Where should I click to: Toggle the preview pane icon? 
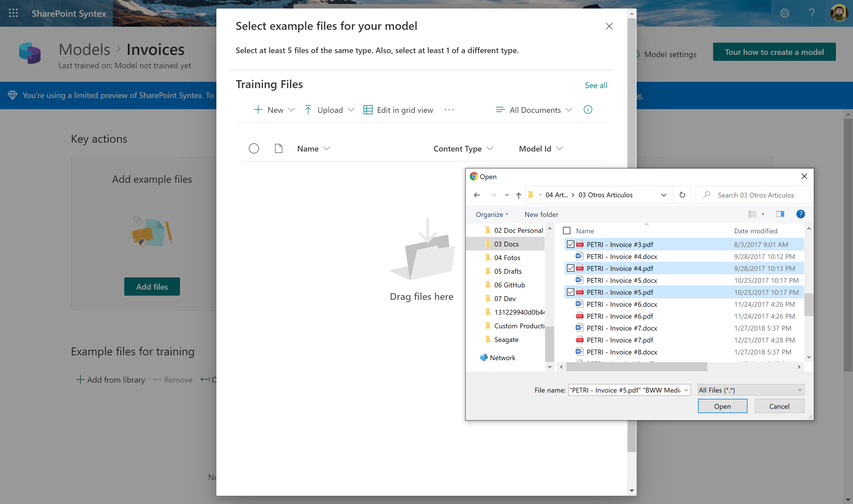point(780,214)
